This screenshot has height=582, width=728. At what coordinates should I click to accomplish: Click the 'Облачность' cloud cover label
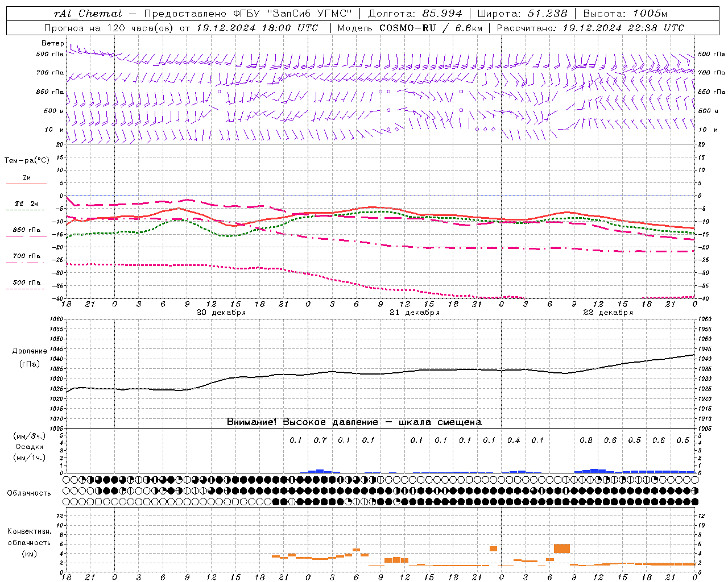click(x=29, y=493)
